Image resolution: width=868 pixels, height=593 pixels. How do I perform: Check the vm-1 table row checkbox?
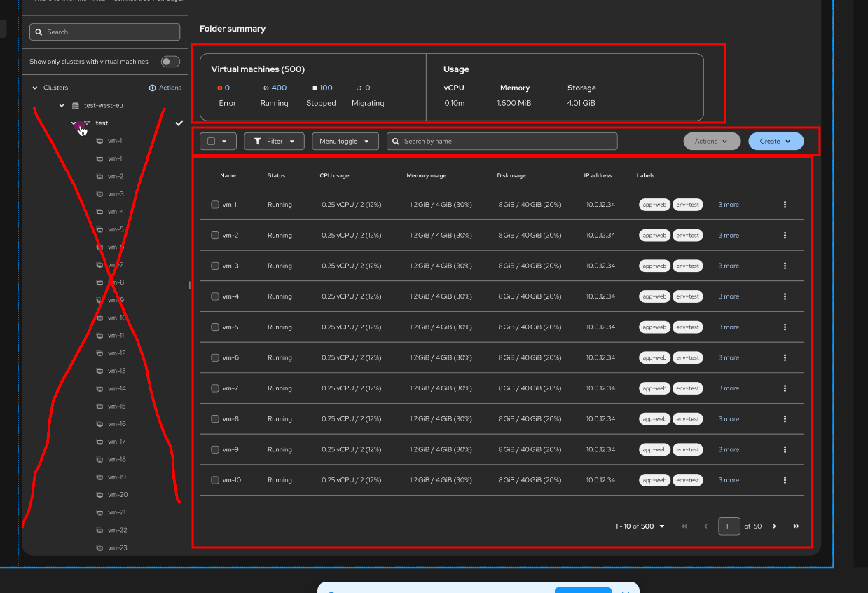click(x=215, y=205)
